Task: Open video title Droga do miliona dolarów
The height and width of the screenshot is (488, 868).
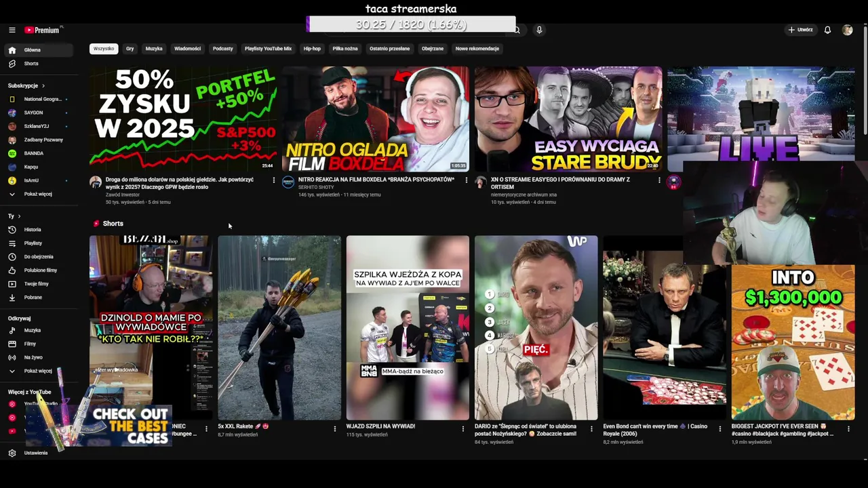Action: tap(180, 183)
